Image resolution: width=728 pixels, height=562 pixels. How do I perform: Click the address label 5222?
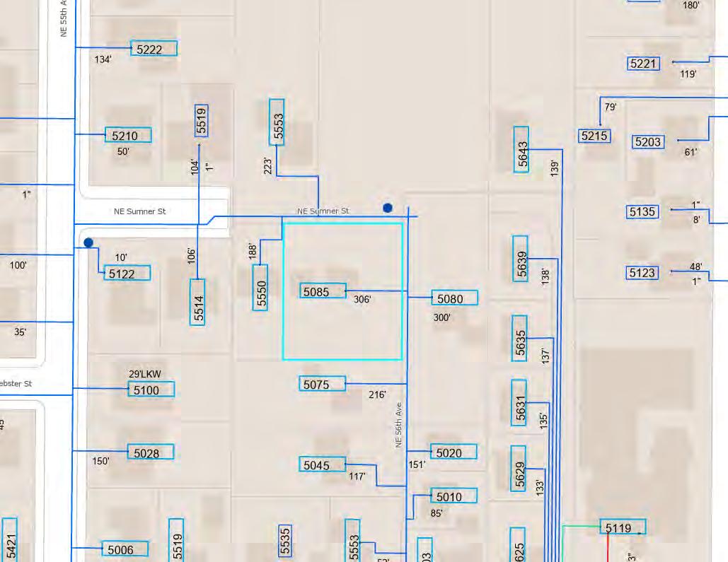tap(154, 48)
